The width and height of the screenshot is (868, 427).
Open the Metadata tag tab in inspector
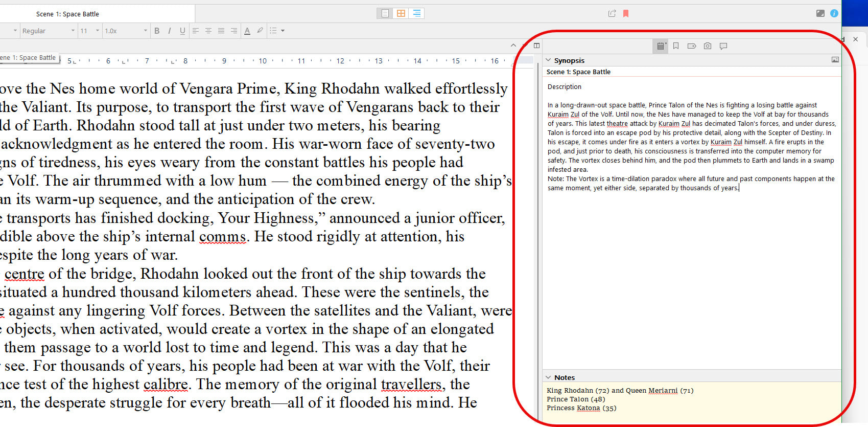pos(692,46)
